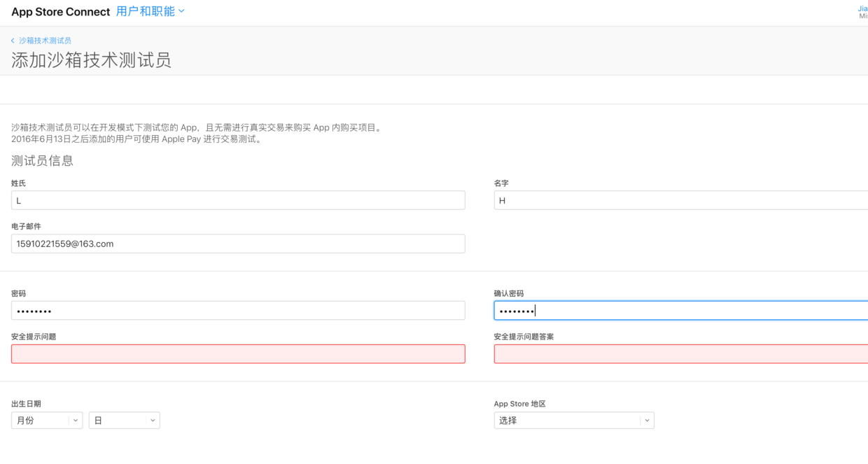Click the 安全提示问题答案 input field
Image resolution: width=868 pixels, height=464 pixels.
click(680, 354)
